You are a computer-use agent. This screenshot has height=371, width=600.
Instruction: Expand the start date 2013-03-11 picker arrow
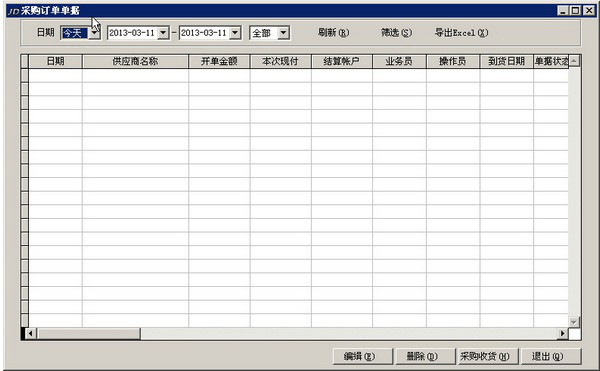163,33
